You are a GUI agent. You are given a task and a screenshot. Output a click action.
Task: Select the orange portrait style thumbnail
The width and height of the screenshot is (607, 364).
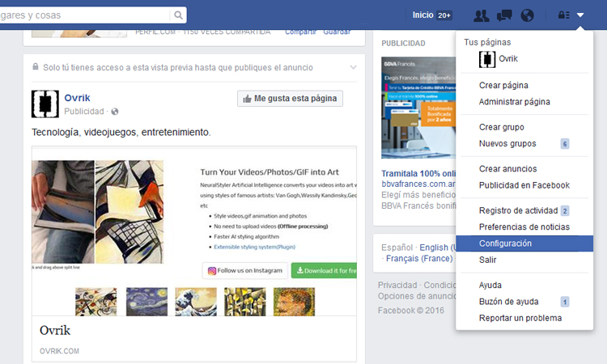point(295,302)
